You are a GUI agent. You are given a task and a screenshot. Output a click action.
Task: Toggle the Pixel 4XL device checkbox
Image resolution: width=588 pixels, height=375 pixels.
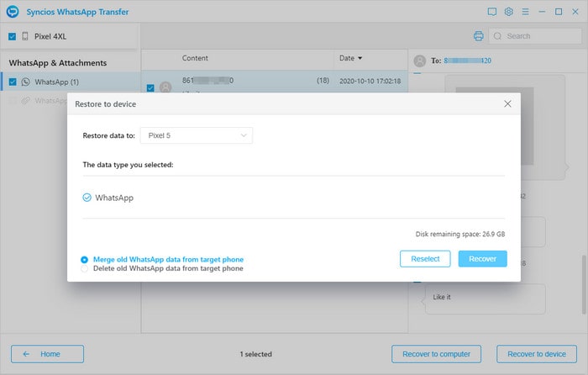pos(12,36)
